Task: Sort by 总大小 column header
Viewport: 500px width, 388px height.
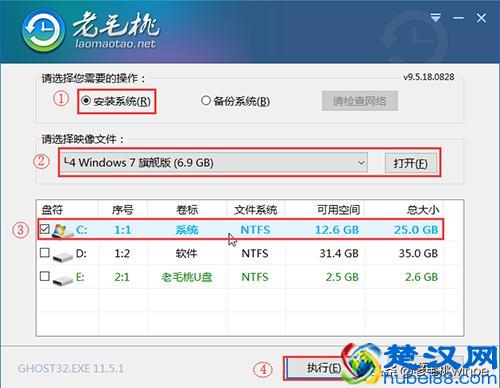Action: [423, 210]
